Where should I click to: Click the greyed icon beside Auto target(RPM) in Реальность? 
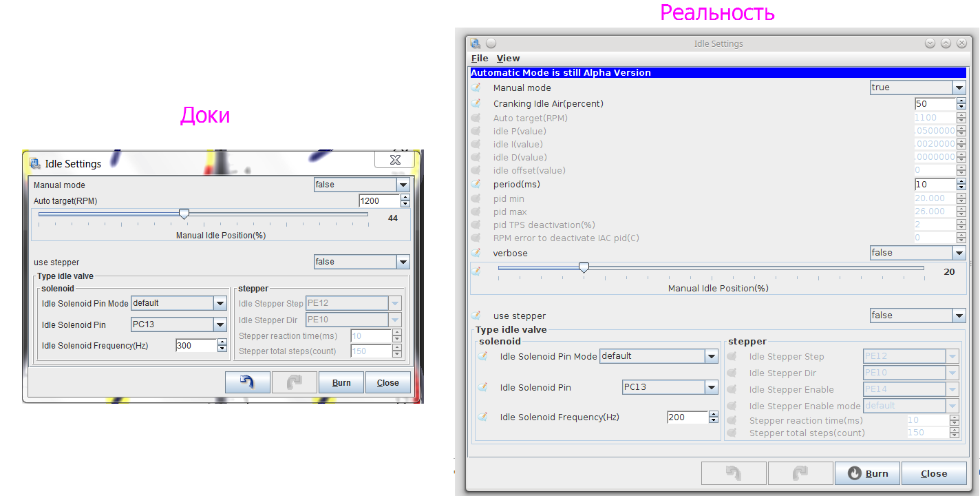476,118
